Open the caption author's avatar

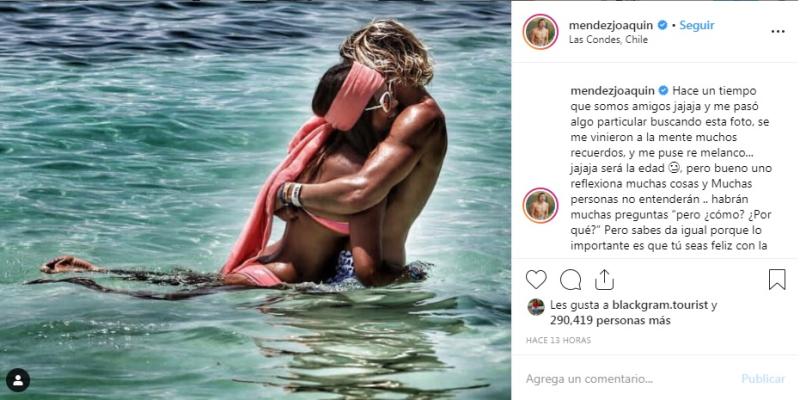[540, 205]
